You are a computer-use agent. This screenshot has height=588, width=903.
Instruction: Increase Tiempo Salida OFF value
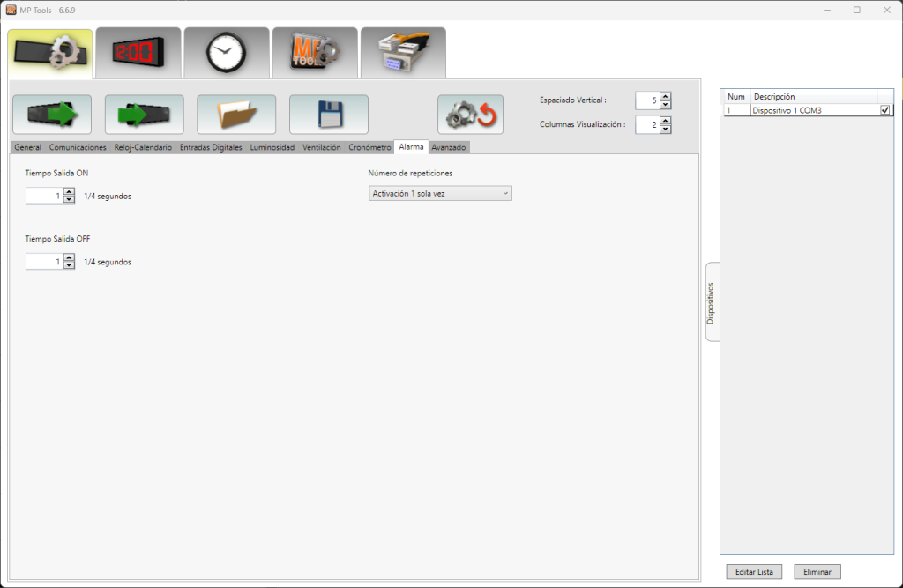click(x=69, y=257)
